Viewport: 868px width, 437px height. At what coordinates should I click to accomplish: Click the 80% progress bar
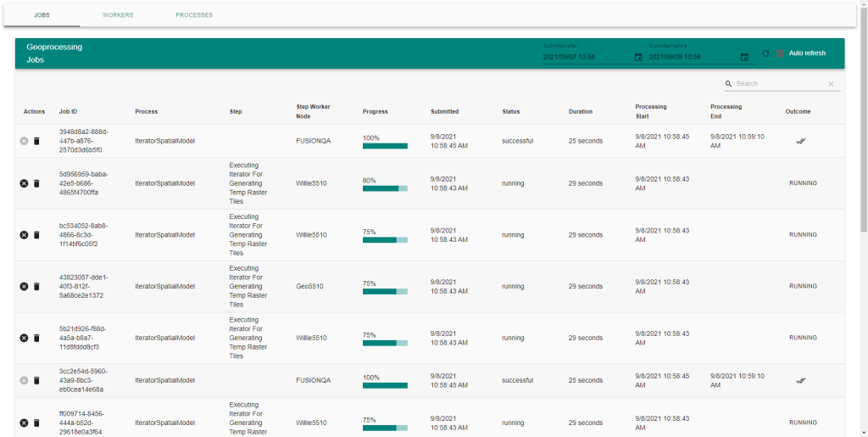(x=385, y=188)
